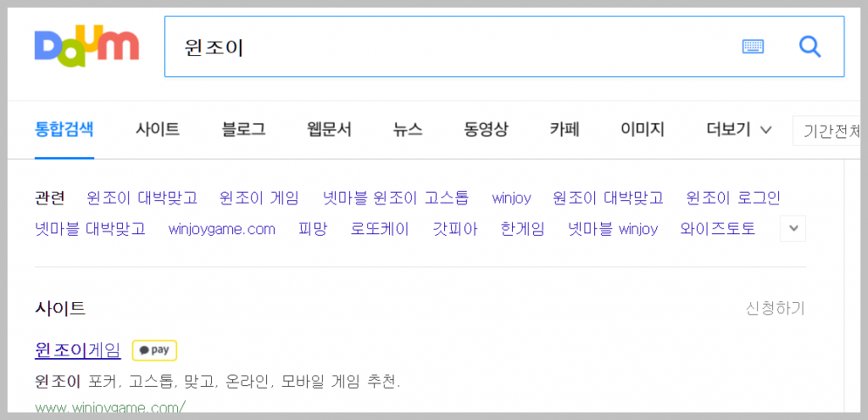
Task: Click the 신청하기 link in 사이트 section
Action: click(776, 309)
